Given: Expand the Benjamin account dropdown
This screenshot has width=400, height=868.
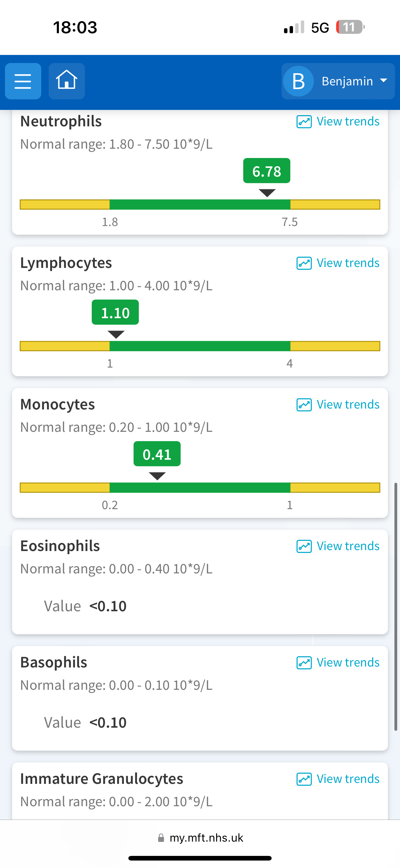Looking at the screenshot, I should click(x=338, y=81).
